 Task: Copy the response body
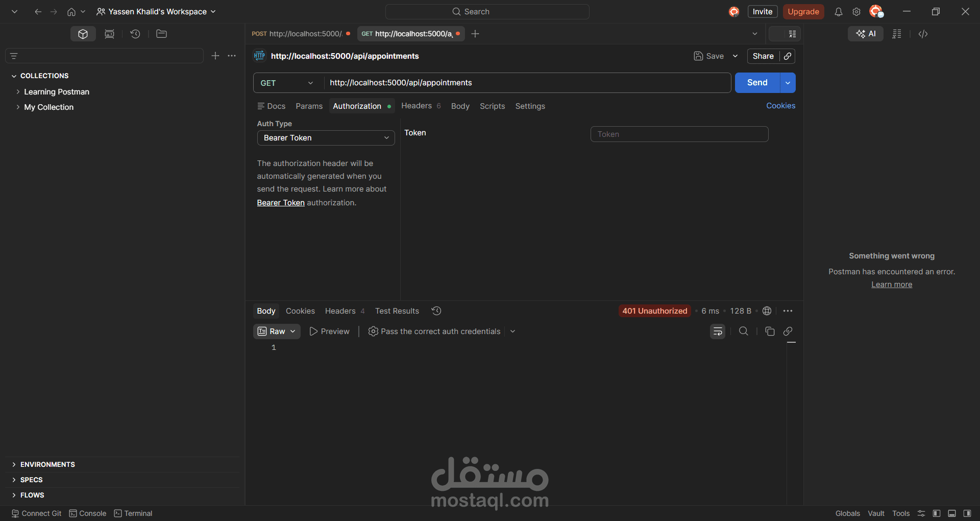click(770, 331)
